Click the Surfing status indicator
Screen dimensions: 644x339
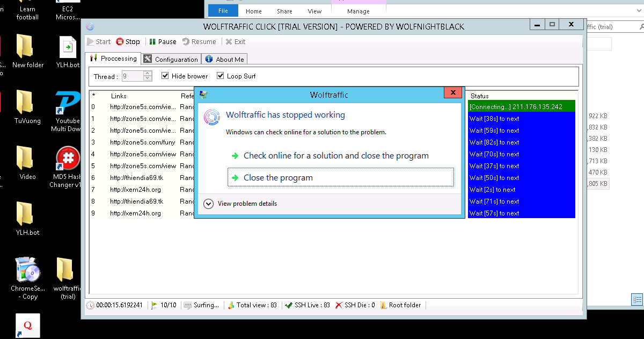202,305
